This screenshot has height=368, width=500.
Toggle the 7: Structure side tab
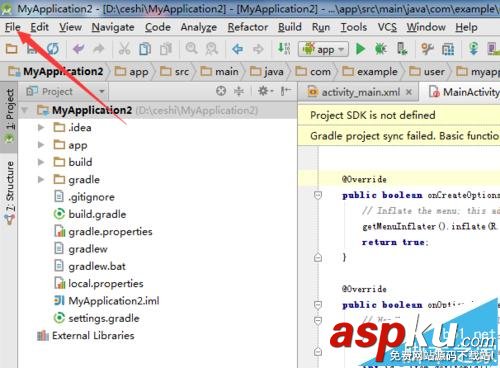(10, 192)
